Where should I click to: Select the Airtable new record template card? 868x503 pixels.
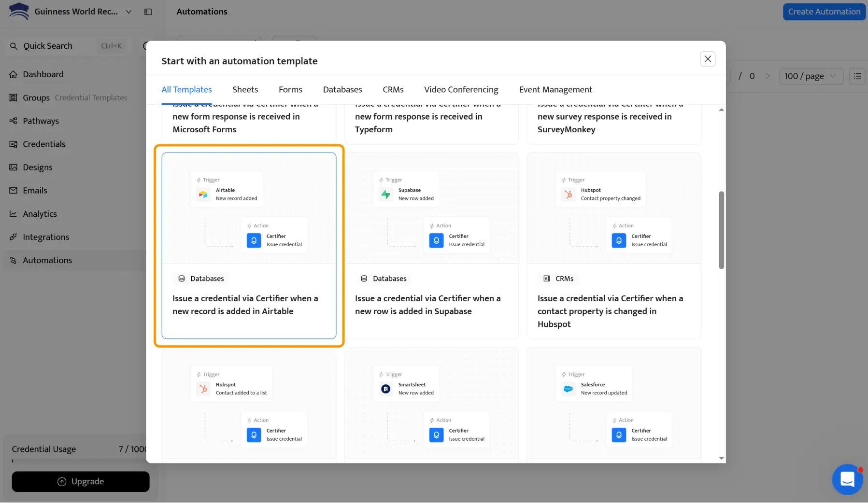tap(249, 246)
